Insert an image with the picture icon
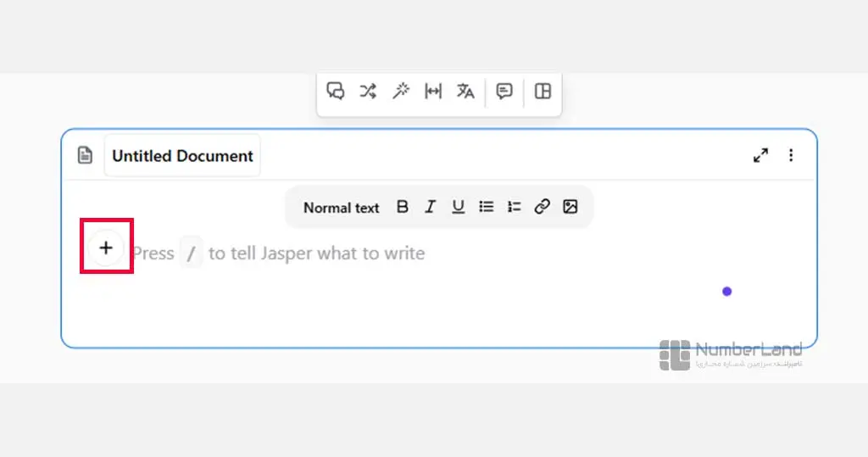The width and height of the screenshot is (868, 457). pyautogui.click(x=570, y=207)
